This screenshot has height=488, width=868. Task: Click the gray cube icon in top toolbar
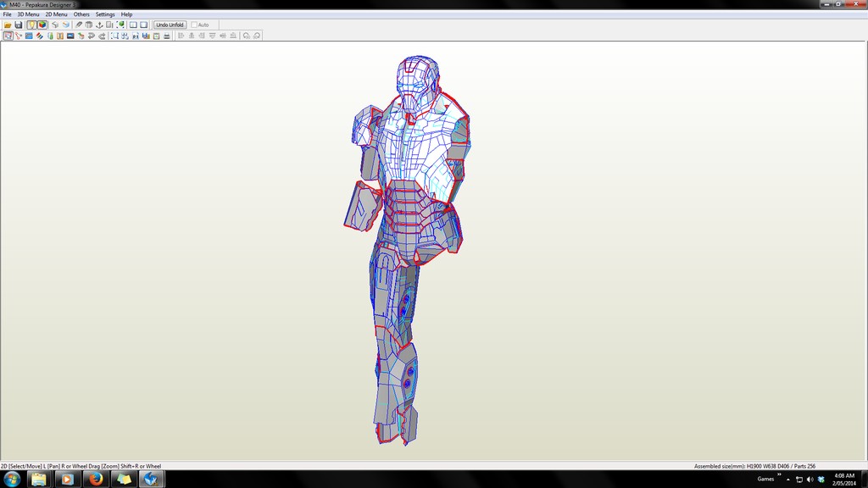pos(55,25)
